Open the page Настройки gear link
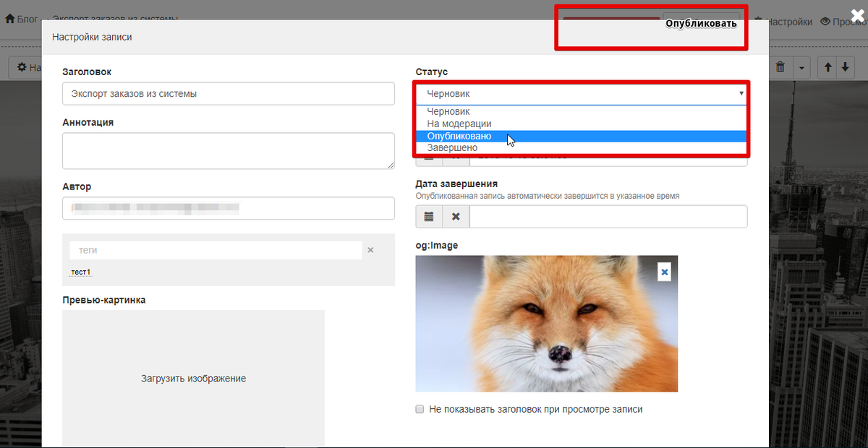The width and height of the screenshot is (868, 448). coord(783,22)
